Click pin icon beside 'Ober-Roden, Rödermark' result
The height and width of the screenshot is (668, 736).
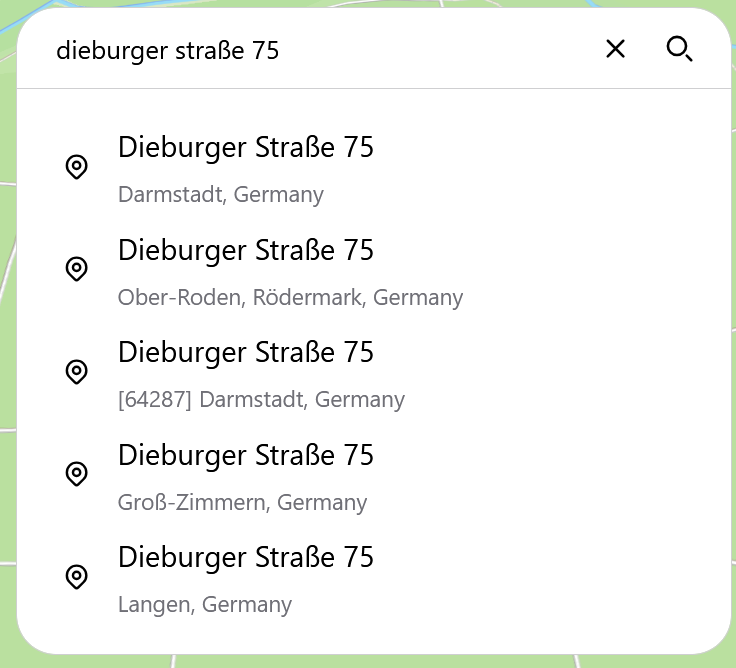(76, 269)
